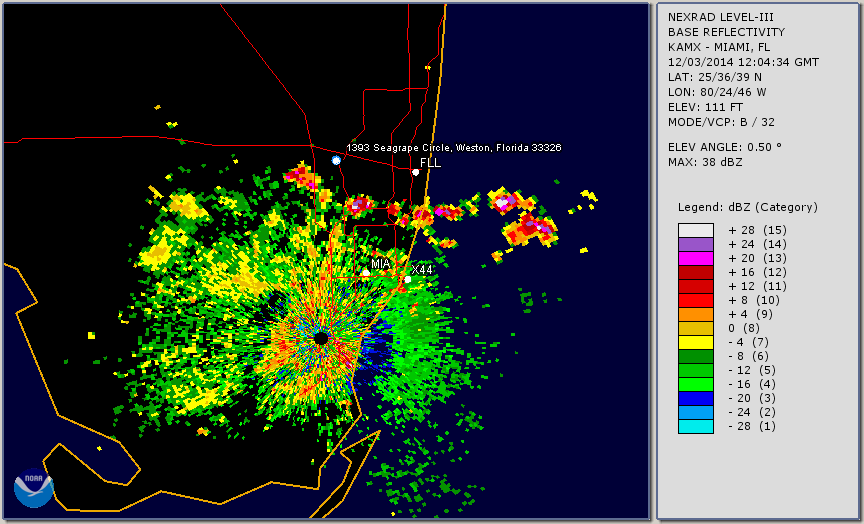Select the +16 (12) dark red swatch
The image size is (864, 524).
tap(696, 272)
